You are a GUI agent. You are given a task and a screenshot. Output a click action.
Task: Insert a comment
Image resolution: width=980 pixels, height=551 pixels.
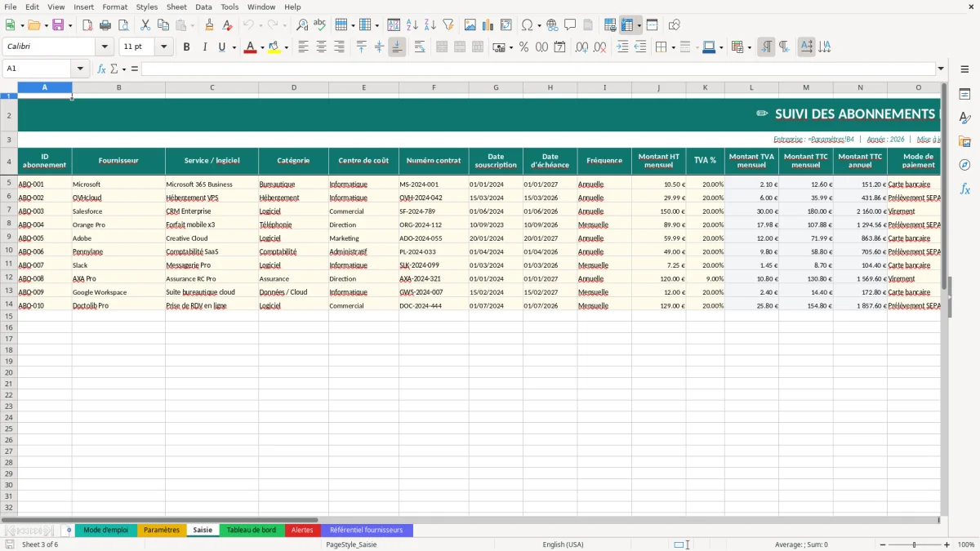point(570,25)
